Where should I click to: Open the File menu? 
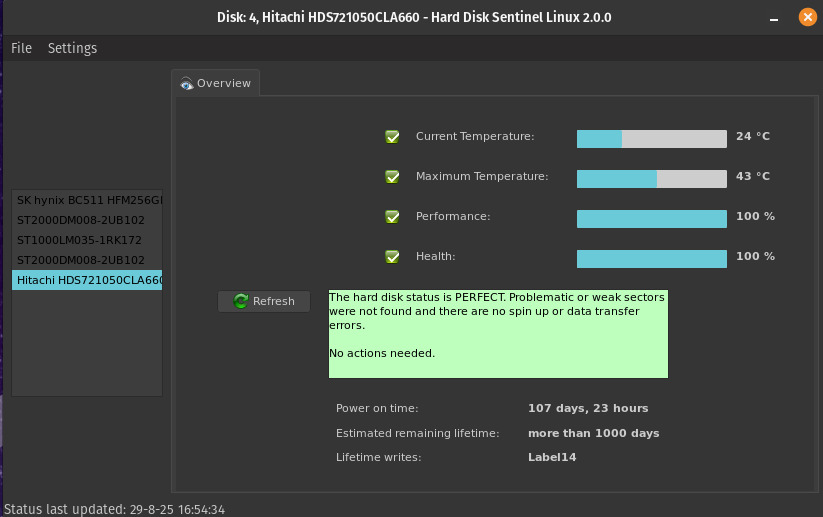[x=21, y=48]
